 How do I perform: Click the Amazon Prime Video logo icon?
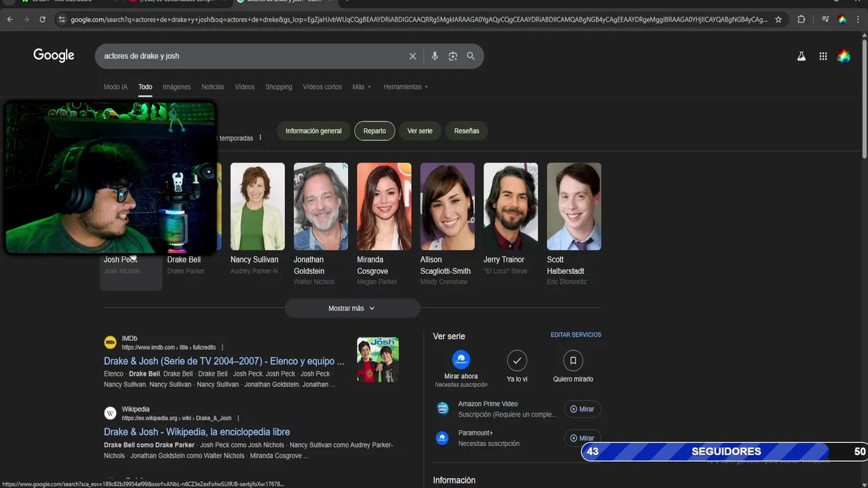[x=442, y=409]
